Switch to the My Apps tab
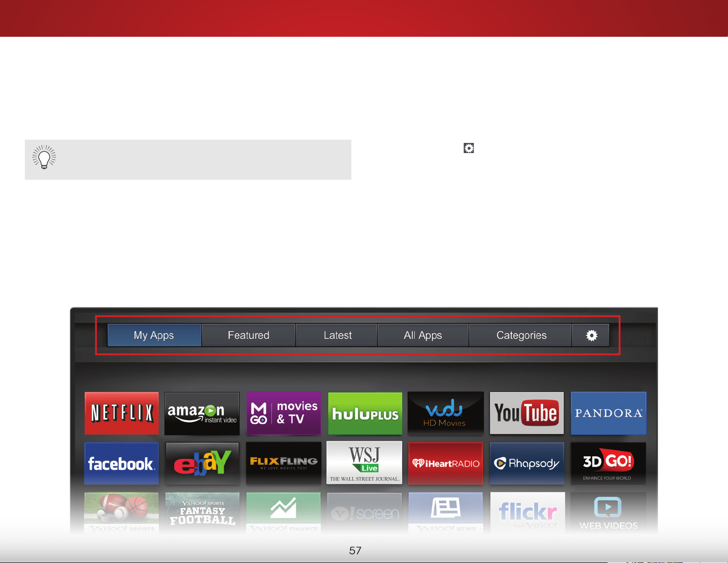 coord(154,336)
